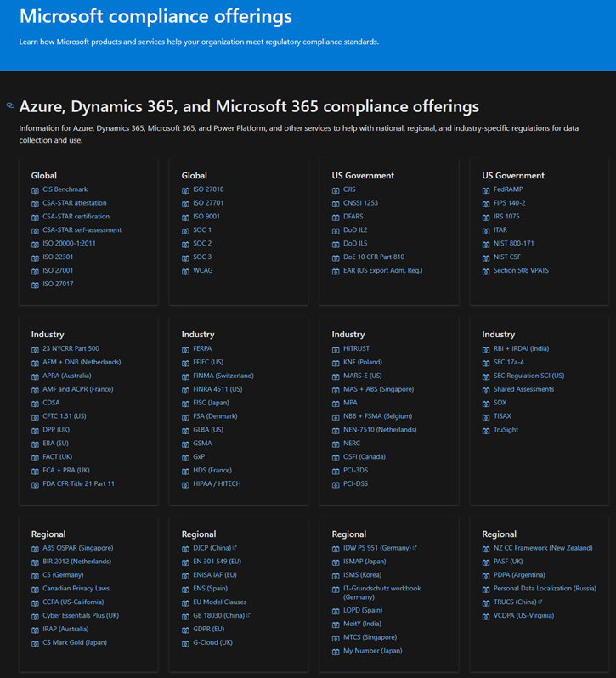Open the PASF (UK) link
This screenshot has height=678, width=616.
[x=508, y=562]
